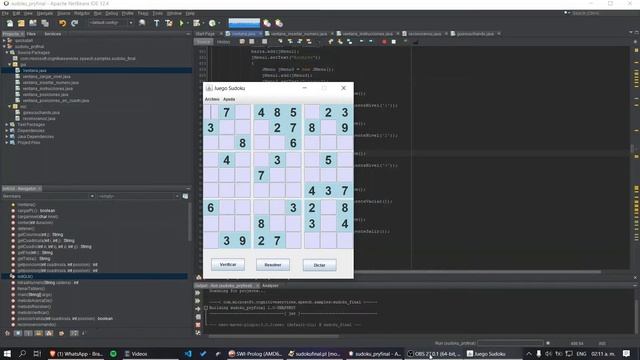The height and width of the screenshot is (360, 640).
Task: Switch to the Start Page editor tab
Action: pos(205,34)
